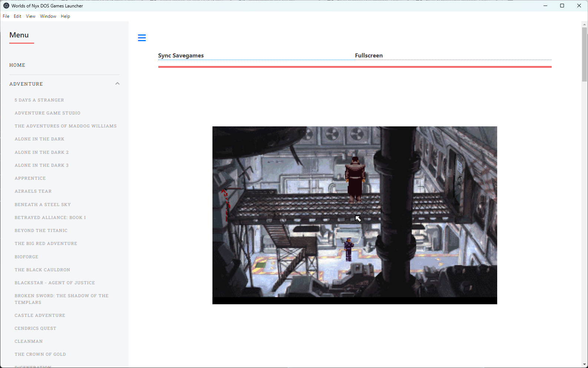588x368 pixels.
Task: Open the File menu
Action: (6, 16)
